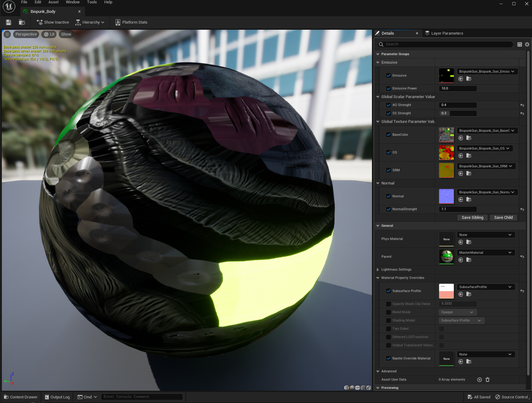The height and width of the screenshot is (403, 532).
Task: Browse to BaseColor texture in Content Browser
Action: point(469,138)
